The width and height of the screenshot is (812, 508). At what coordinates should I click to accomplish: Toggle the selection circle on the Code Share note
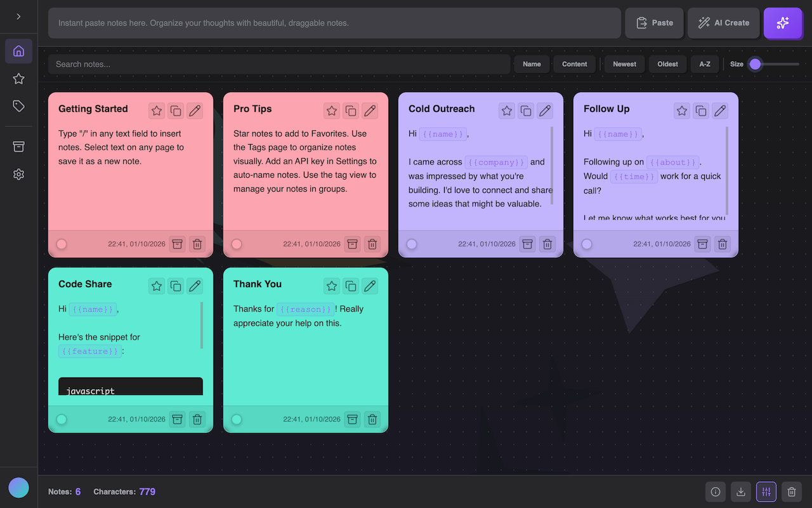click(x=61, y=419)
